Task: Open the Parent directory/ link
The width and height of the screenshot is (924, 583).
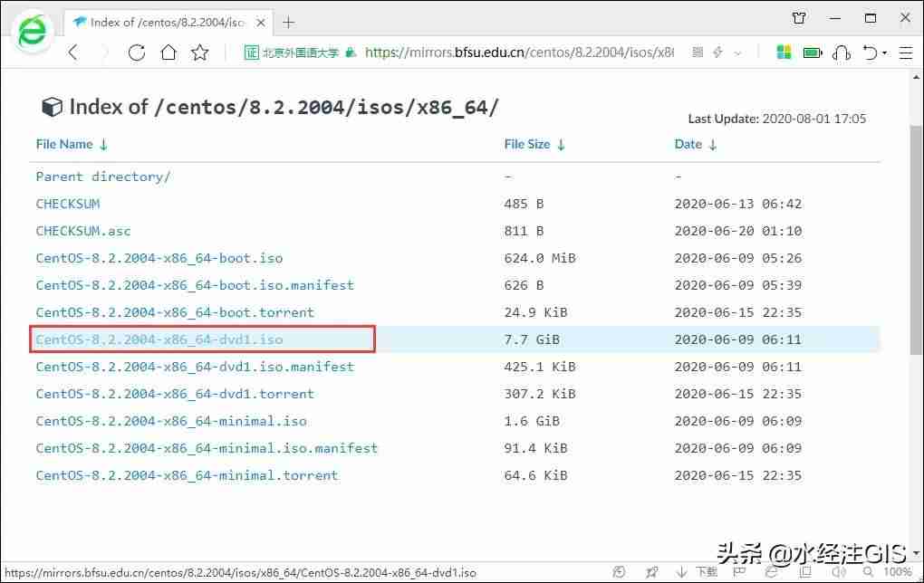Action: coord(103,177)
